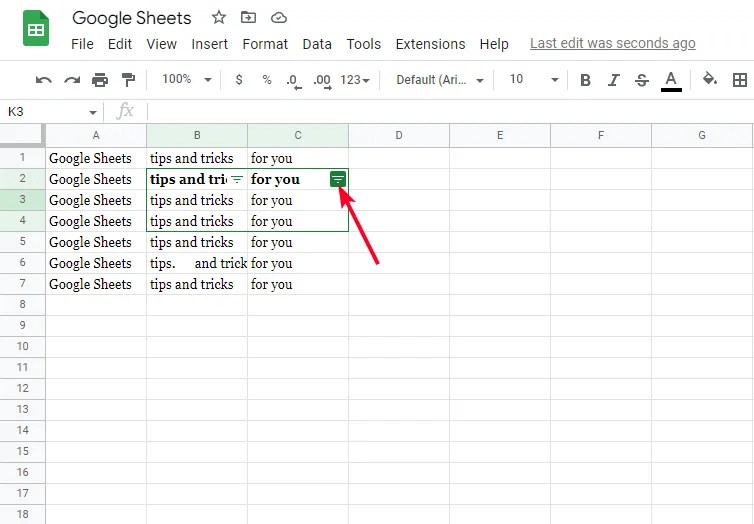Select cell C7 'for you'
Viewport: 754px width, 524px height.
coord(298,284)
